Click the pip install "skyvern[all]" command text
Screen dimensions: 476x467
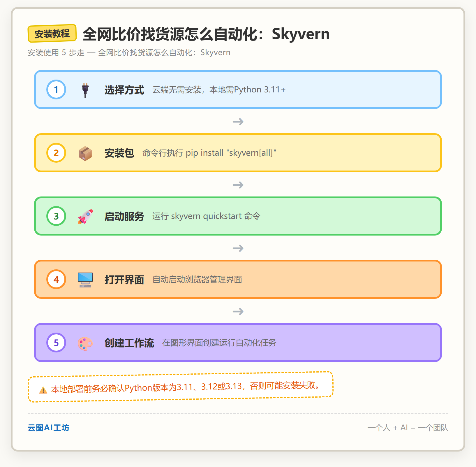[x=231, y=153]
